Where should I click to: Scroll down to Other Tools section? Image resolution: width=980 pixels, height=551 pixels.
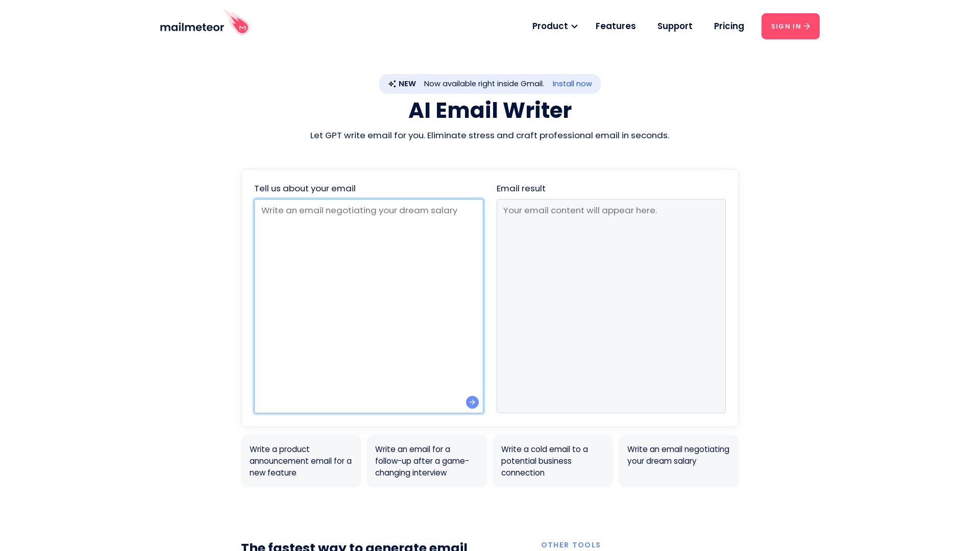pos(571,545)
